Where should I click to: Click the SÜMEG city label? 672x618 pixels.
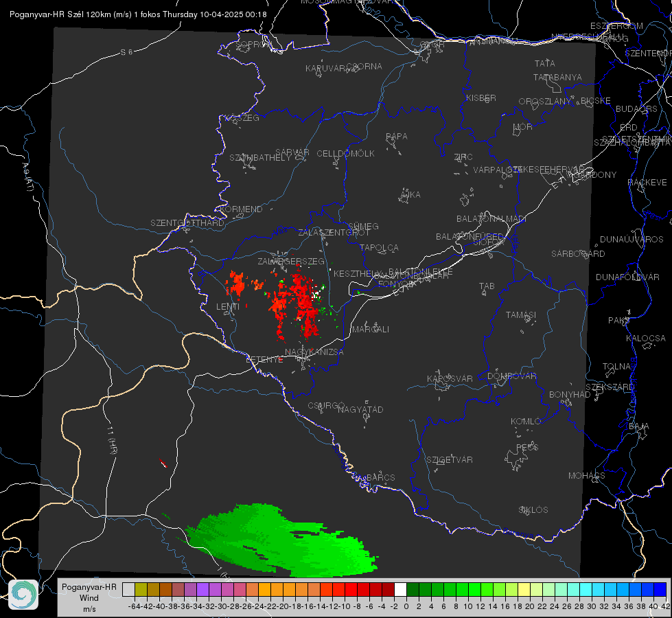tap(363, 227)
